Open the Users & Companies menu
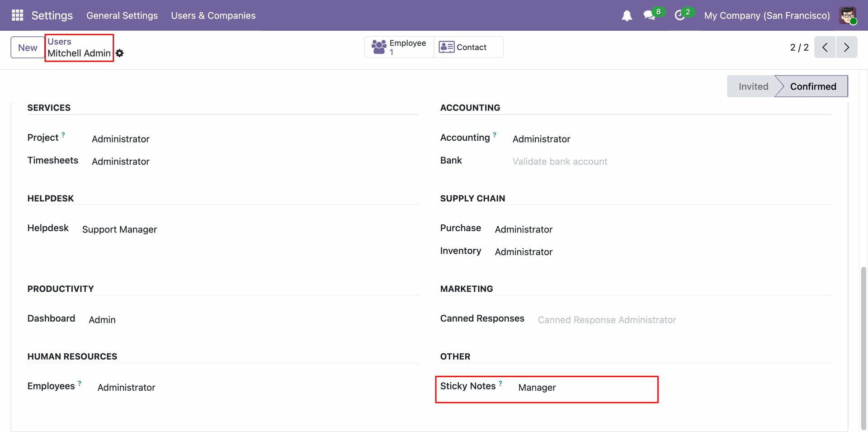 213,15
